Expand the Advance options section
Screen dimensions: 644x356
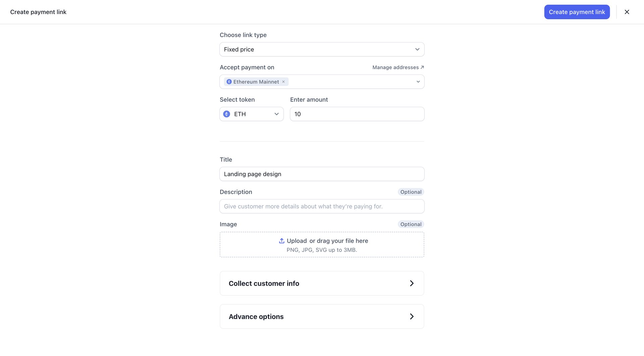(x=322, y=316)
